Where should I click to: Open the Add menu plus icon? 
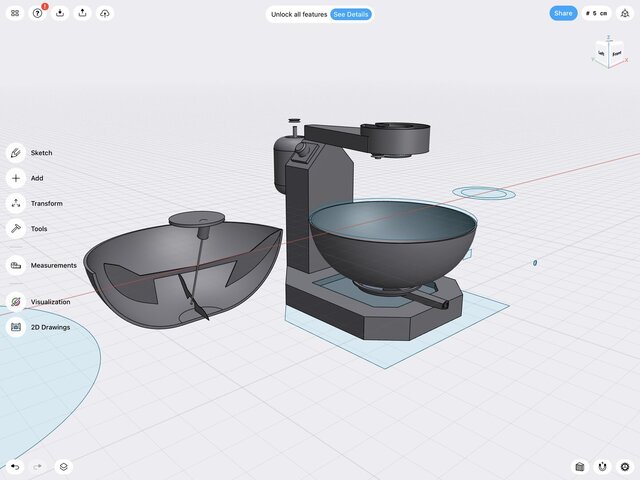16,178
